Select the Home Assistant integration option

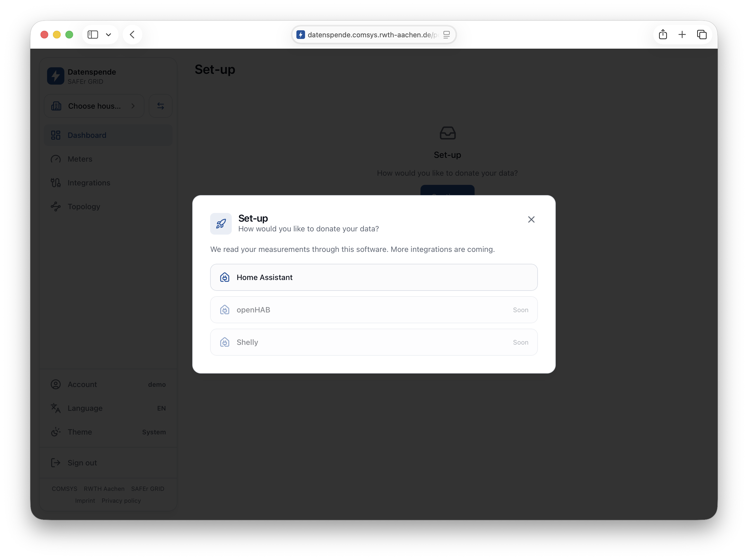point(374,278)
